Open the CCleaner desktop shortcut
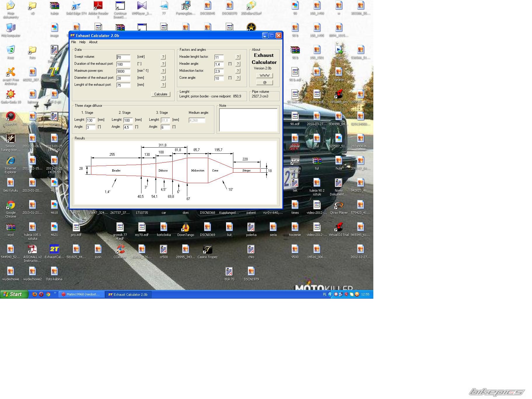The image size is (532, 399). (x=120, y=250)
